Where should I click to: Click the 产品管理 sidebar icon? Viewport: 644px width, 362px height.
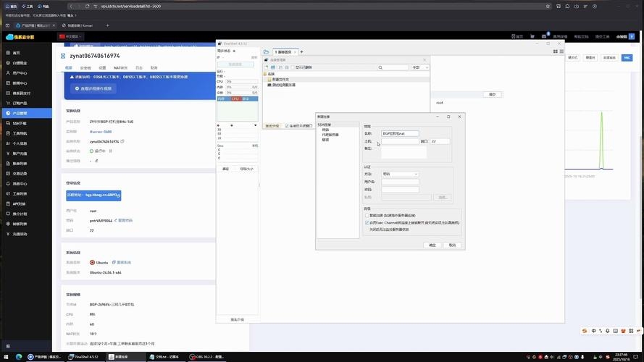[x=7, y=113]
